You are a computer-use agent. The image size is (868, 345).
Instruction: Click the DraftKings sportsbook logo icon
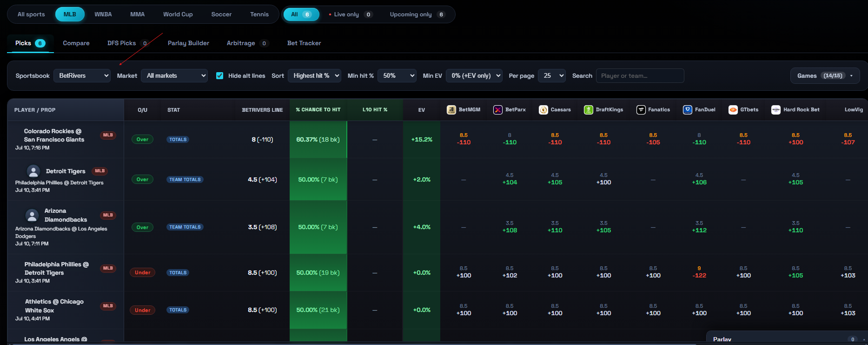[588, 110]
